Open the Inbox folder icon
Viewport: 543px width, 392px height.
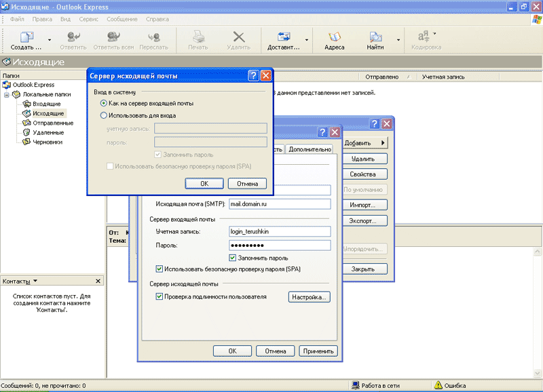(26, 104)
